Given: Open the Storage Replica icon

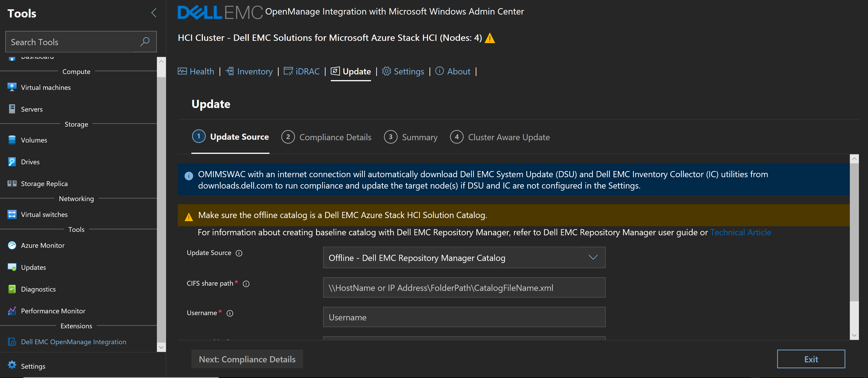Looking at the screenshot, I should click(12, 184).
